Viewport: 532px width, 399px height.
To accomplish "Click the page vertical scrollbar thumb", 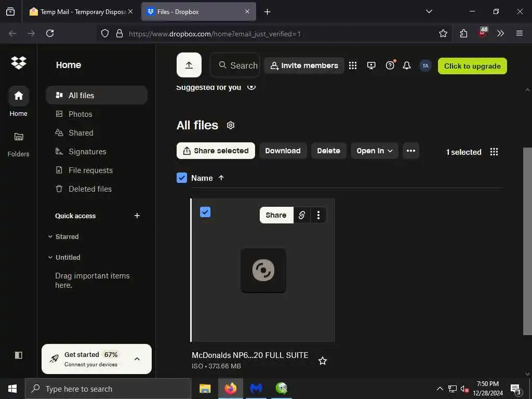I will coord(527,241).
